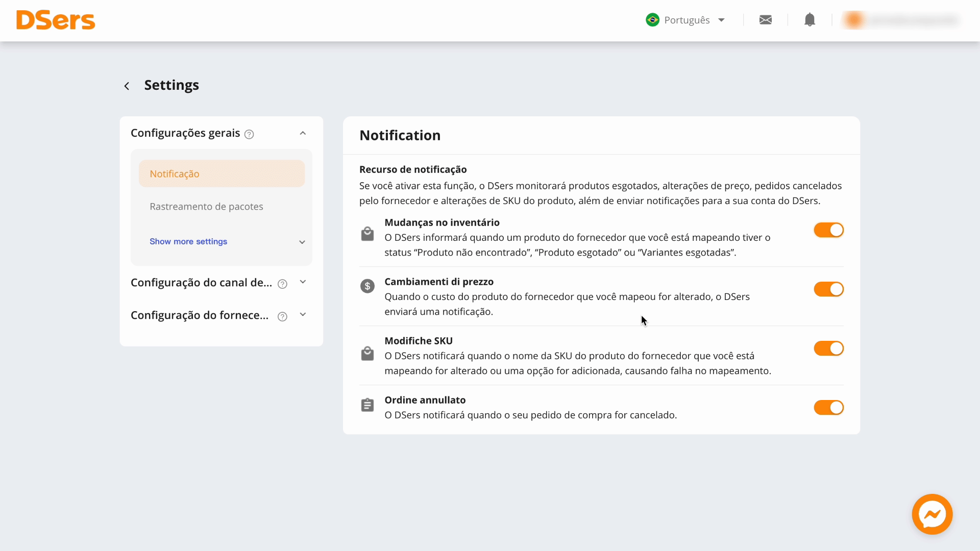Click the Show more settings link

(188, 241)
